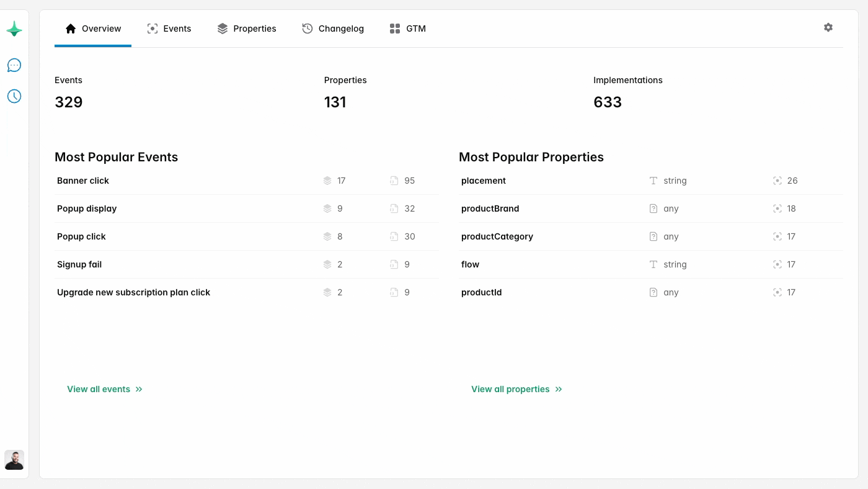Viewport: 868px width, 489px height.
Task: Click the string type icon beside placement
Action: (x=653, y=181)
